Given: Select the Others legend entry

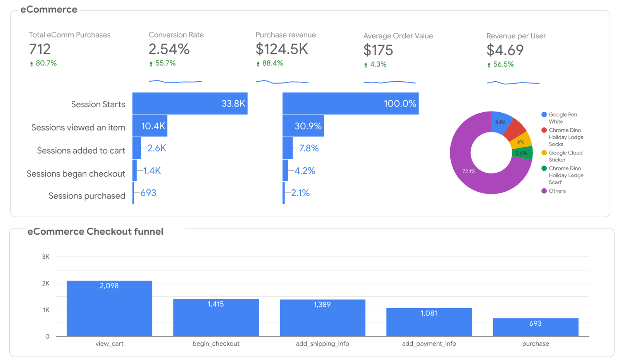Looking at the screenshot, I should pyautogui.click(x=557, y=191).
